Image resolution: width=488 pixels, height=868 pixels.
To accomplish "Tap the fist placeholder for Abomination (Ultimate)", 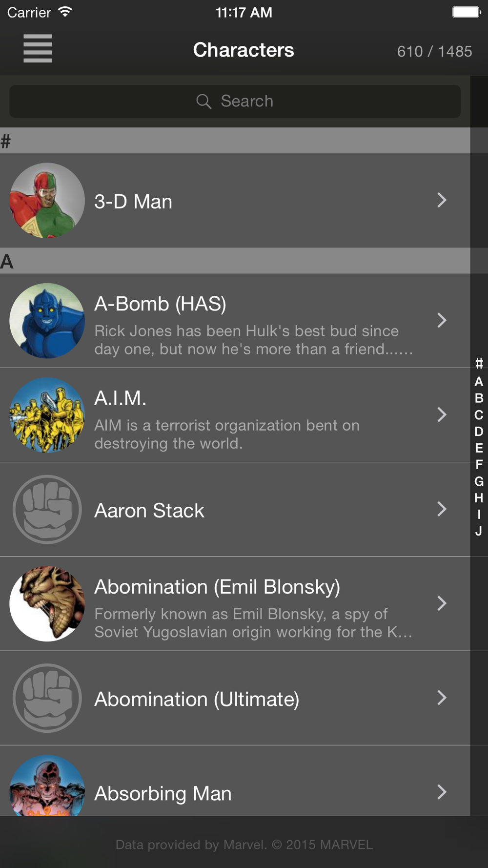I will click(47, 698).
